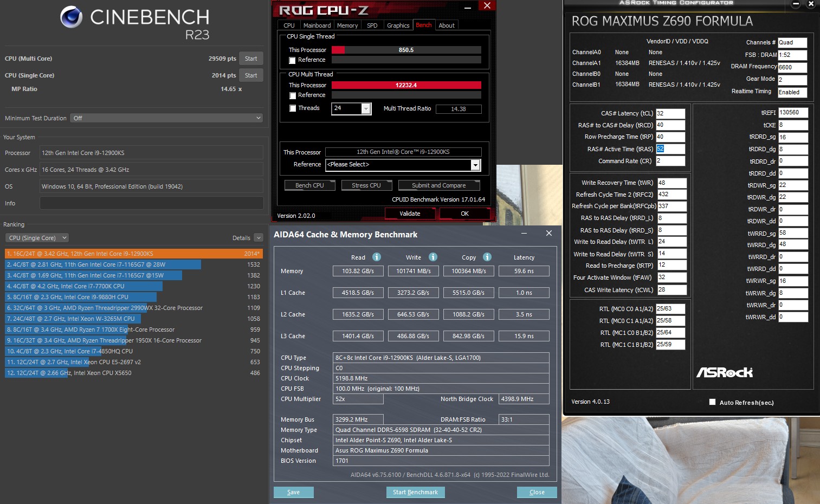Click the RAS# Active Time (tRAS) value field
820x504 pixels.
coord(670,149)
